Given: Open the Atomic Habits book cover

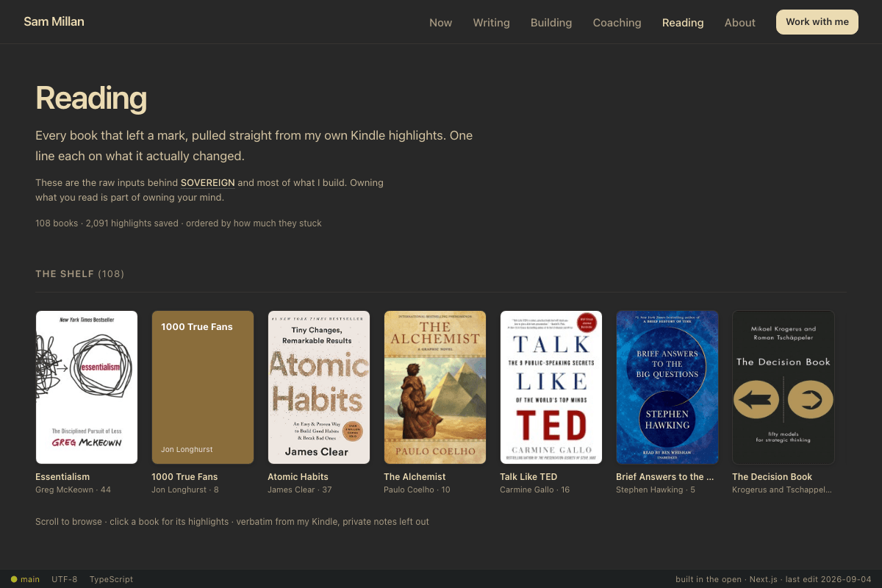Looking at the screenshot, I should click(x=319, y=387).
